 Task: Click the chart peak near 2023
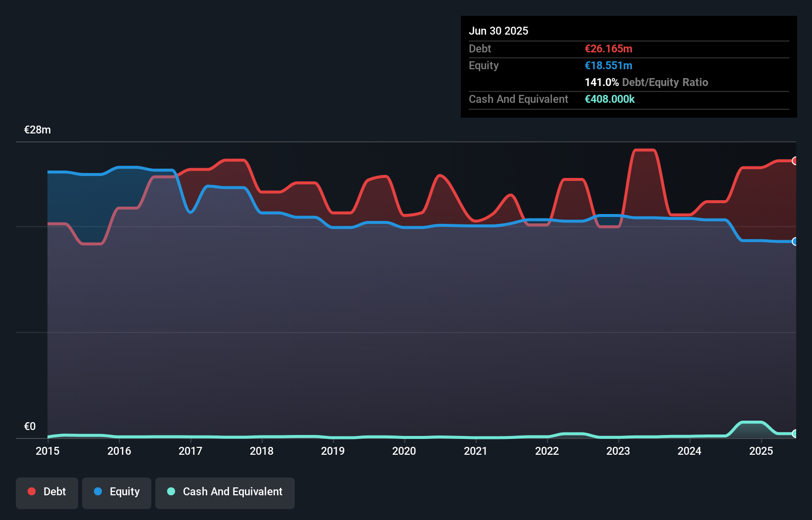(644, 151)
